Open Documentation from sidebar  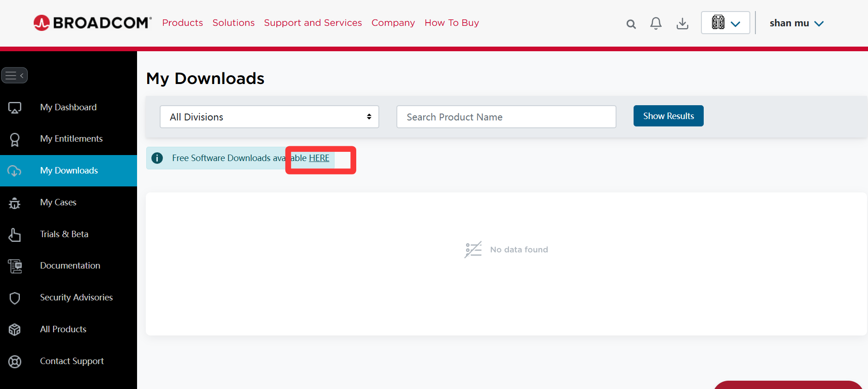pos(68,265)
